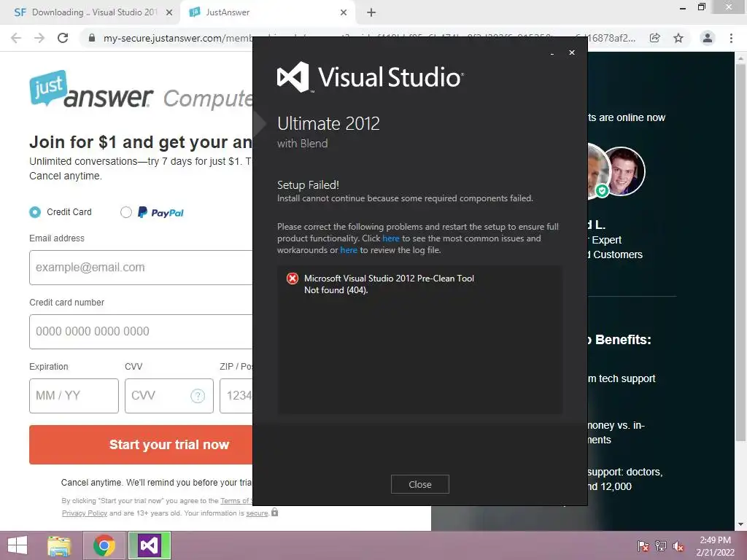This screenshot has height=560, width=747.
Task: Click the 'with Blend' subtitle
Action: pos(303,144)
